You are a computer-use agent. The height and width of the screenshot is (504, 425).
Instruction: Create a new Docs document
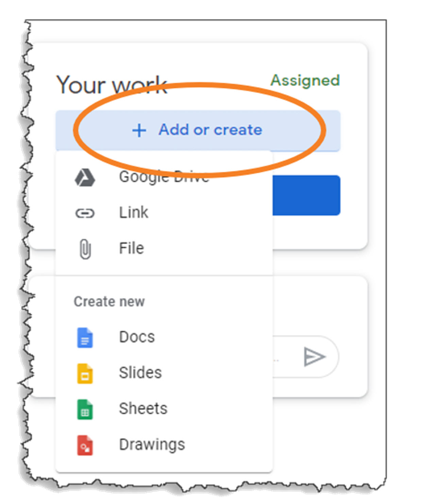coord(164,337)
